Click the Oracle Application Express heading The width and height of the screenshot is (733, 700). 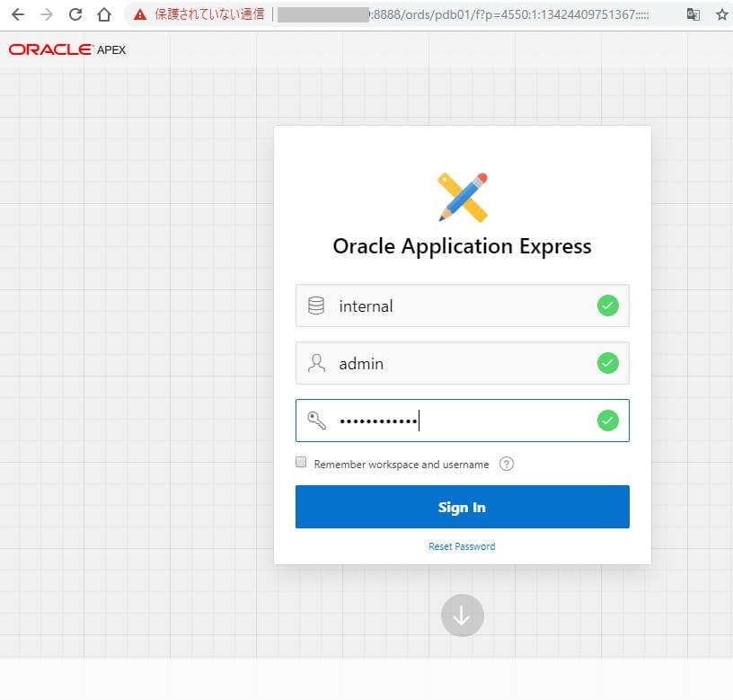coord(463,246)
